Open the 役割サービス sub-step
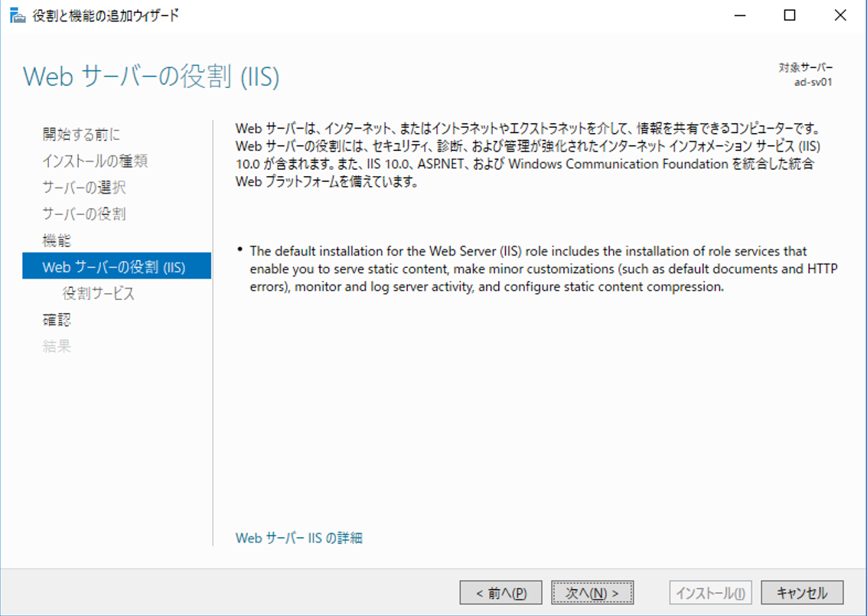Viewport: 867px width, 616px height. click(99, 293)
